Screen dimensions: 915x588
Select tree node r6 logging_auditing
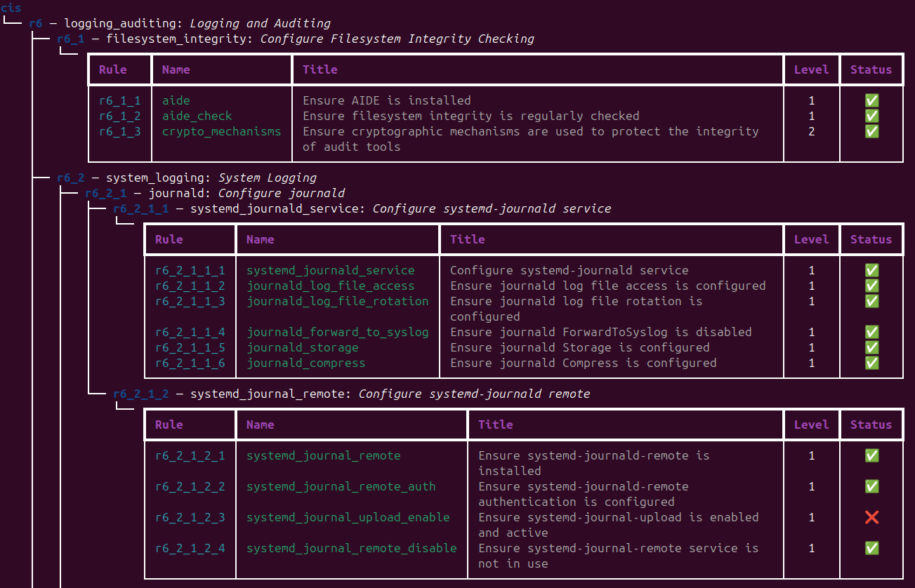pos(180,23)
